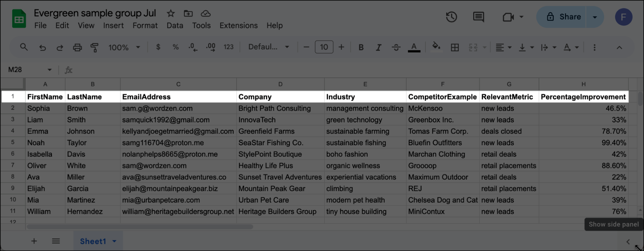Image resolution: width=644 pixels, height=251 pixels.
Task: Format cells as currency
Action: point(158,47)
